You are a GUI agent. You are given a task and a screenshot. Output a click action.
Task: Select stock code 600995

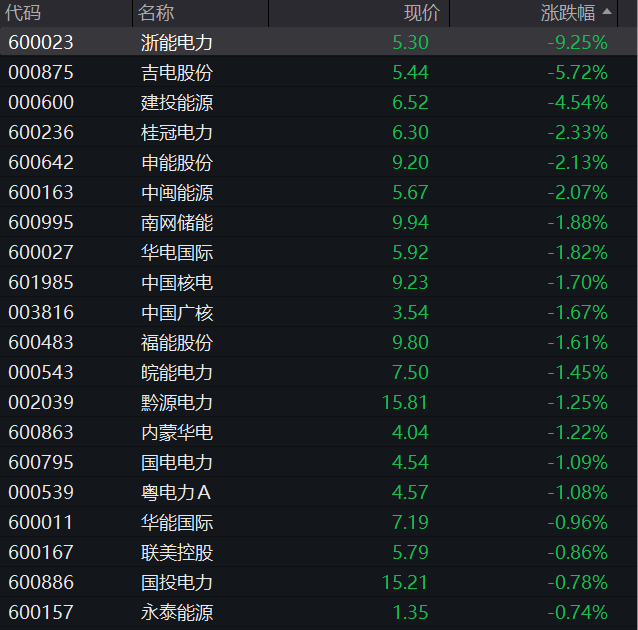pos(41,222)
